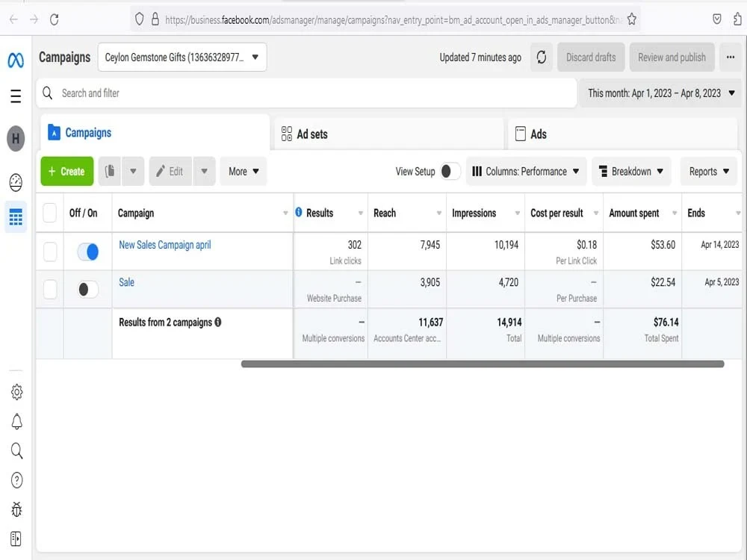Switch to the Ad sets tab
The image size is (747, 560).
pyautogui.click(x=388, y=134)
